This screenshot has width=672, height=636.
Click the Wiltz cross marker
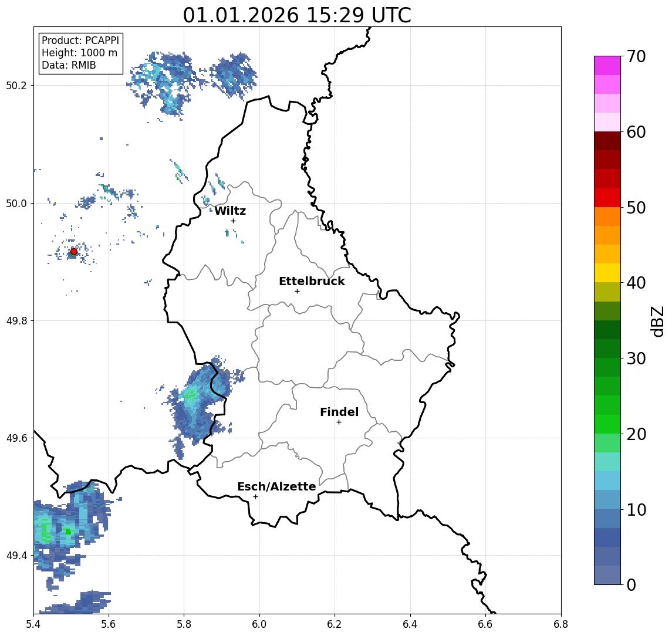click(233, 221)
